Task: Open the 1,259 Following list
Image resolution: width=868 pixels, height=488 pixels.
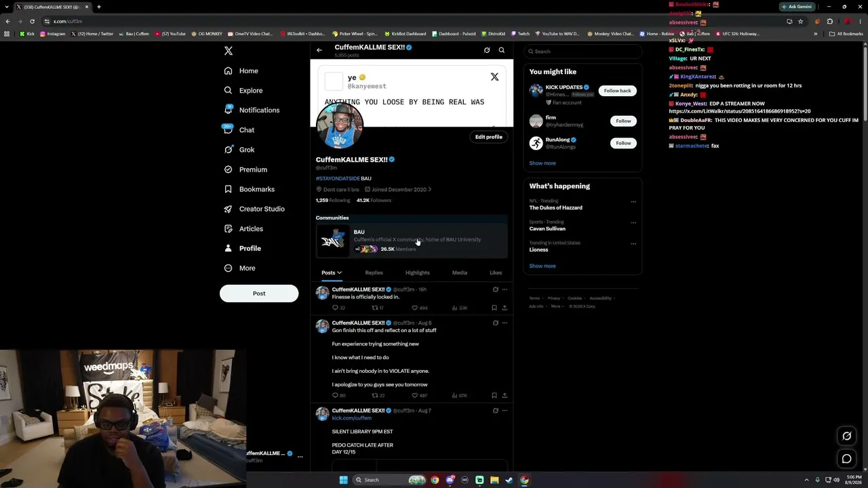Action: [x=333, y=200]
